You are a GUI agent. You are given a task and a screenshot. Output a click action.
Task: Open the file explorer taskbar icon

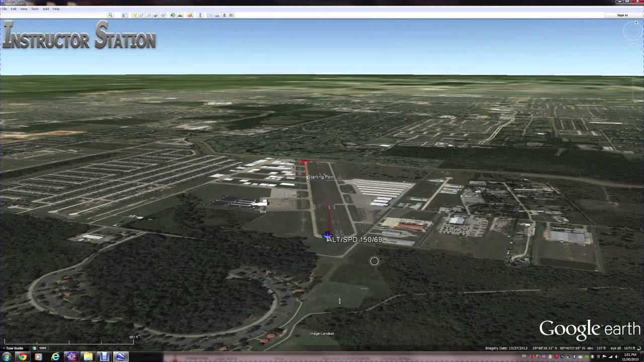[x=88, y=356]
